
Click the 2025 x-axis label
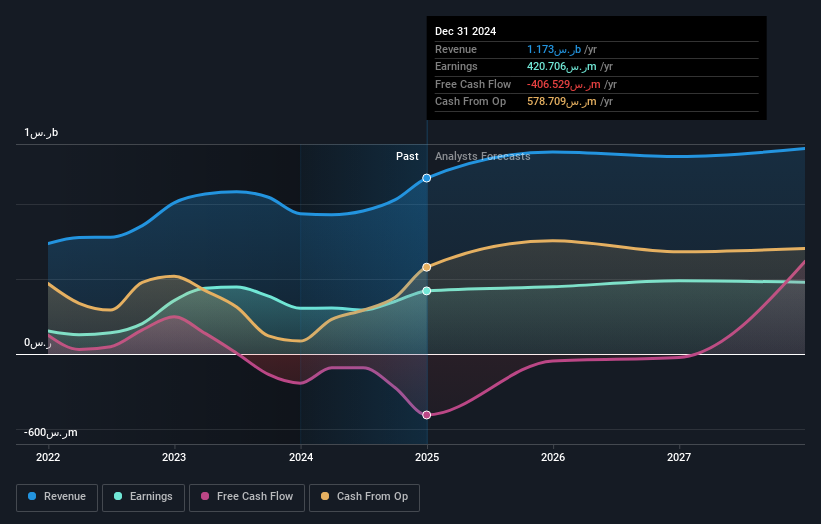427,457
